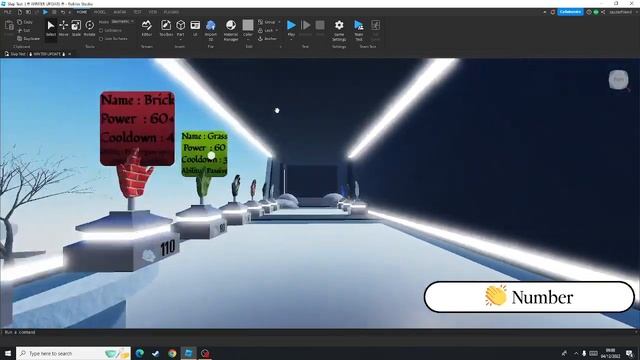Open the Terrain Editor

[x=147, y=29]
